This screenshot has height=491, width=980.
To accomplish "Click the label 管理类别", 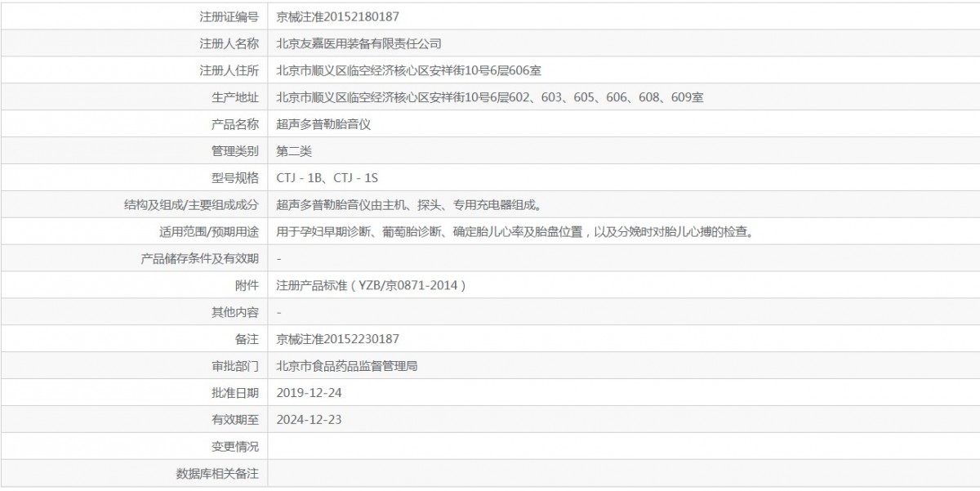I will (x=235, y=151).
